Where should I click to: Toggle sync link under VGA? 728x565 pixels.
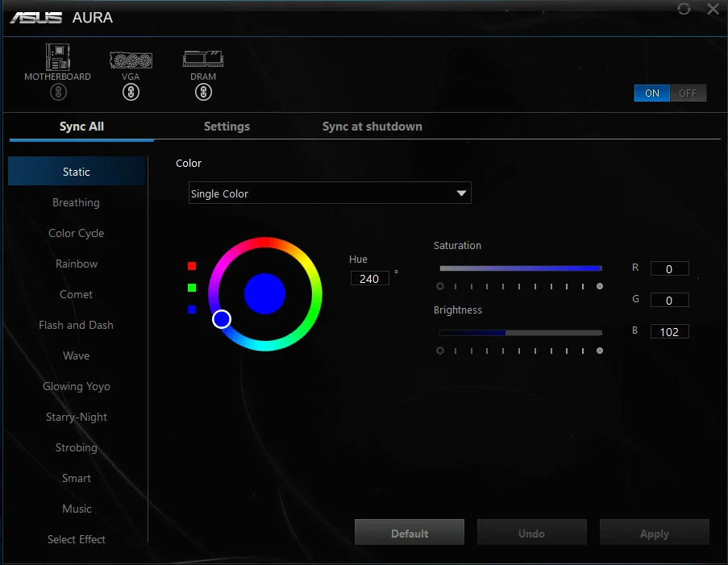tap(131, 93)
